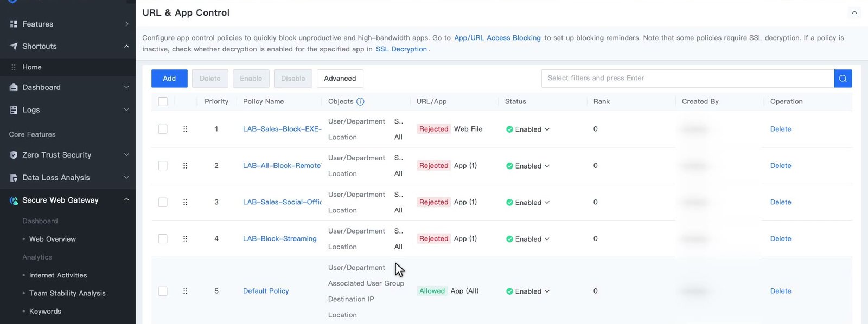Image resolution: width=868 pixels, height=324 pixels.
Task: Open Team Stability Analysis in sidebar
Action: click(x=67, y=294)
